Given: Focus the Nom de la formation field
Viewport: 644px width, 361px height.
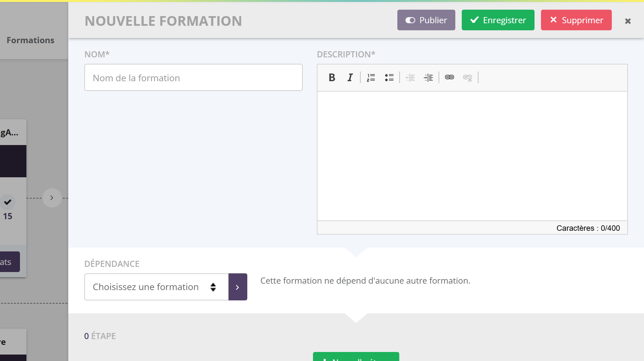Looking at the screenshot, I should click(x=193, y=77).
